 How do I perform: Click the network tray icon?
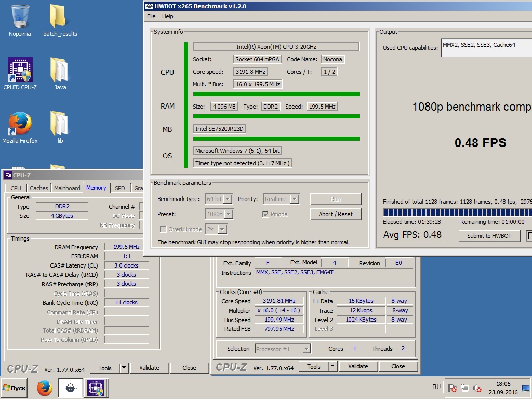tap(465, 388)
